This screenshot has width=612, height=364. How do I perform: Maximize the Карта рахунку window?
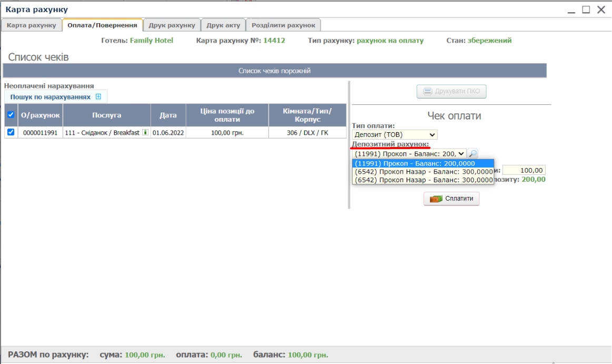(x=586, y=9)
